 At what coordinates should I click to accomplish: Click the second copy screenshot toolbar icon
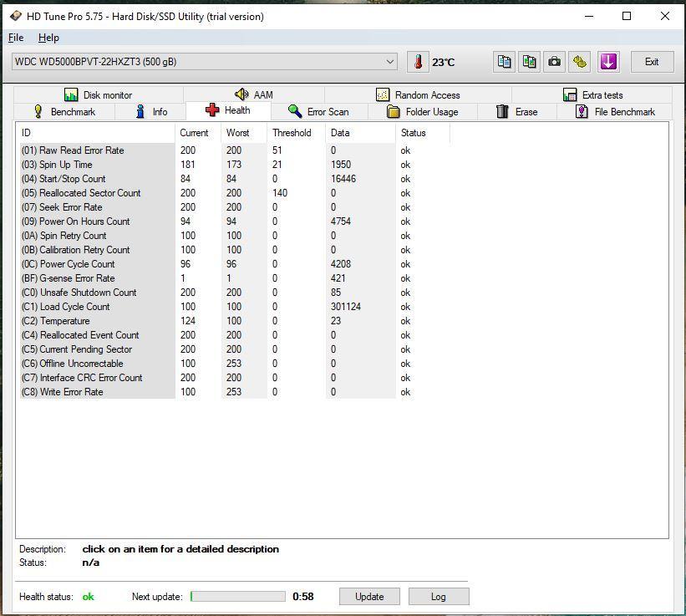click(530, 62)
